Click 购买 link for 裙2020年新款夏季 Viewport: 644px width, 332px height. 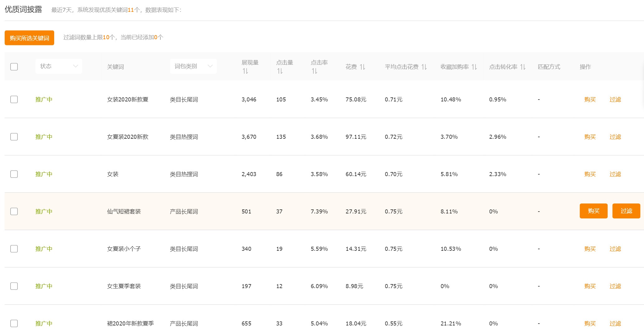pyautogui.click(x=590, y=323)
